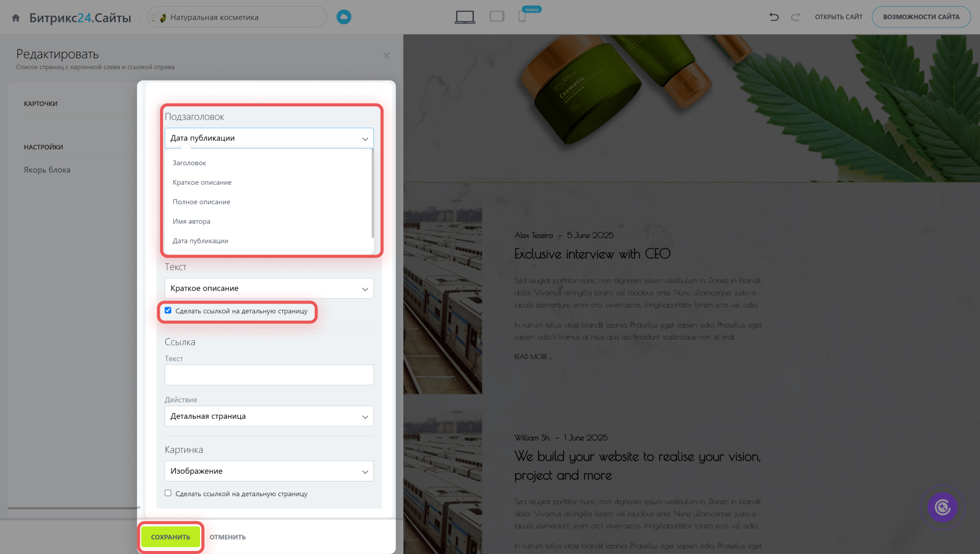The image size is (980, 554).
Task: Expand the Действие dropdown
Action: 269,416
